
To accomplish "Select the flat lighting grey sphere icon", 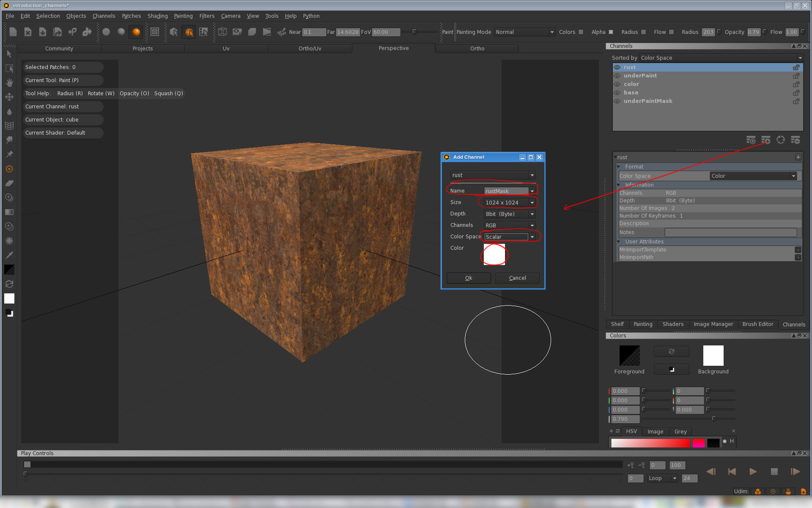I will 106,32.
